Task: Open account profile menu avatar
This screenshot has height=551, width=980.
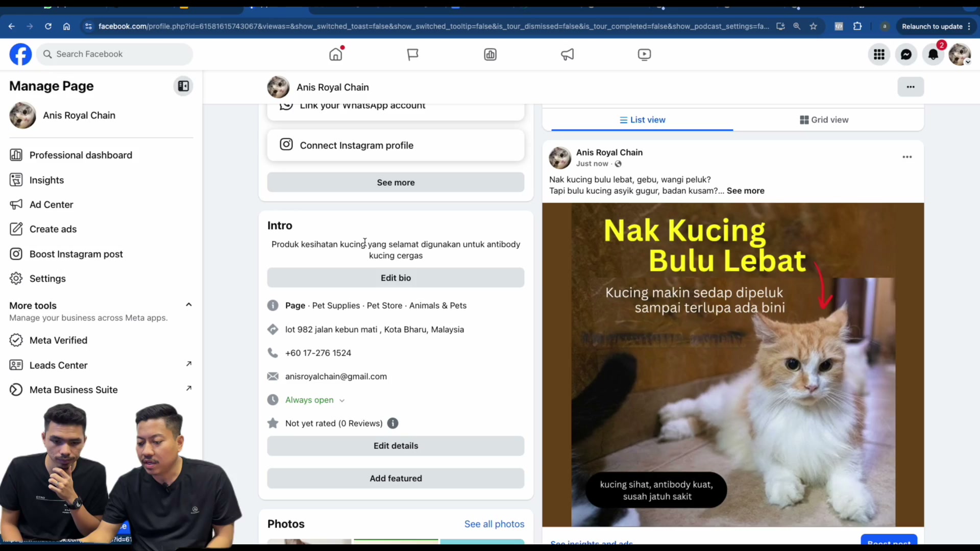Action: (x=960, y=54)
